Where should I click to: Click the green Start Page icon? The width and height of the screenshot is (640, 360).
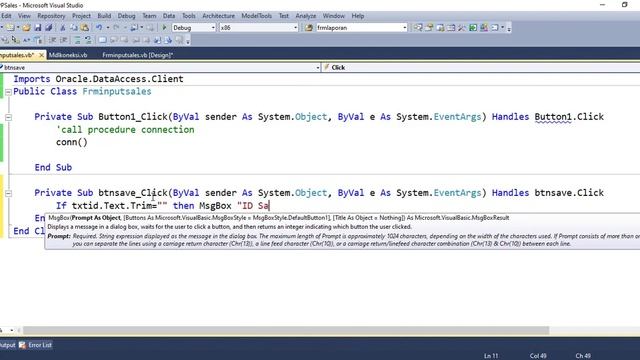[473, 28]
